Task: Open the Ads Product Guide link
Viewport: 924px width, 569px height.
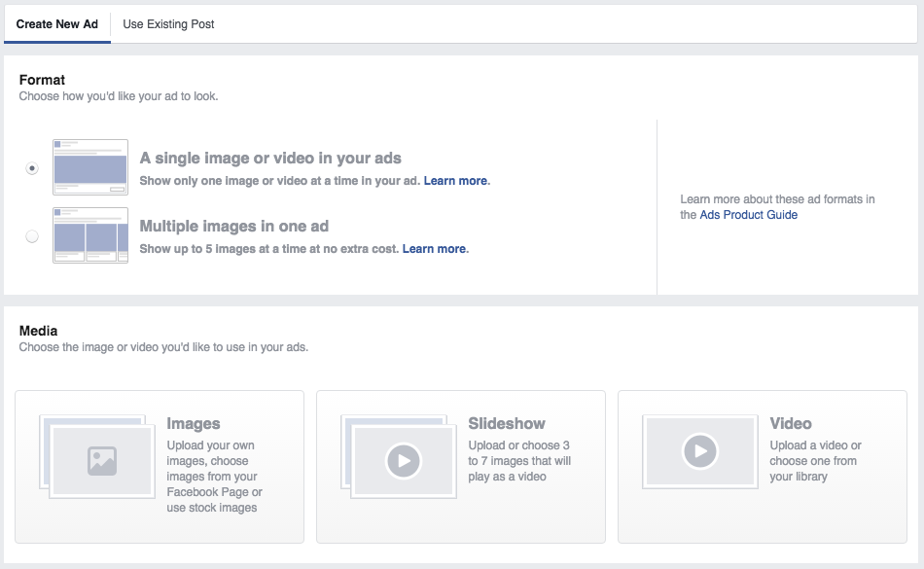Action: 748,215
